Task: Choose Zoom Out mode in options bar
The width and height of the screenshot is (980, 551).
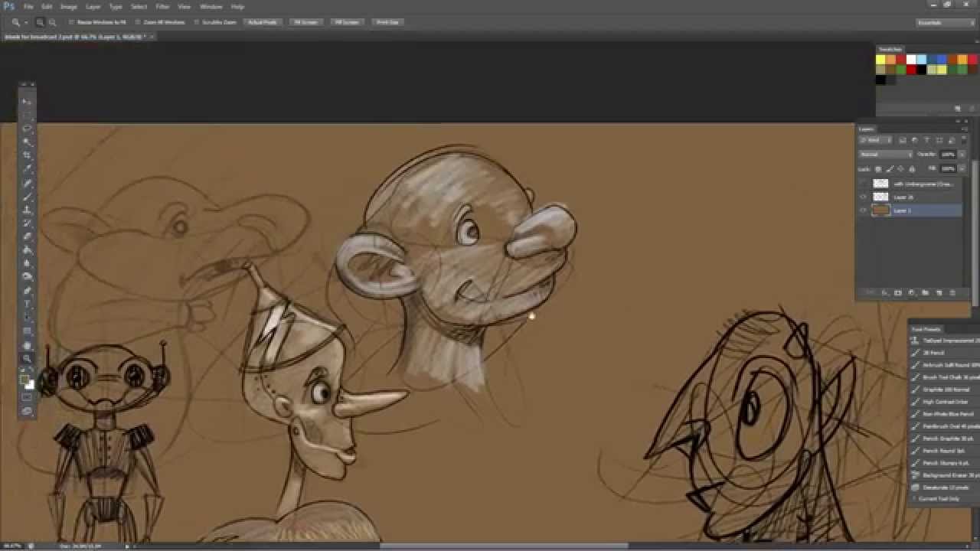Action: click(x=52, y=22)
